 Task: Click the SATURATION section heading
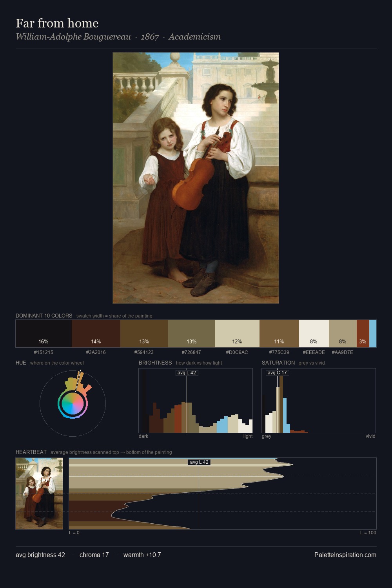tap(278, 363)
